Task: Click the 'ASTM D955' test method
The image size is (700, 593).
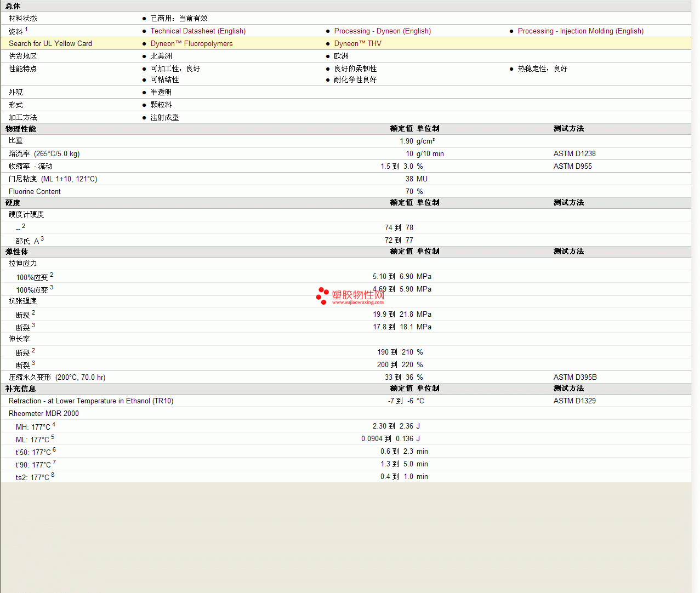Action: (573, 167)
